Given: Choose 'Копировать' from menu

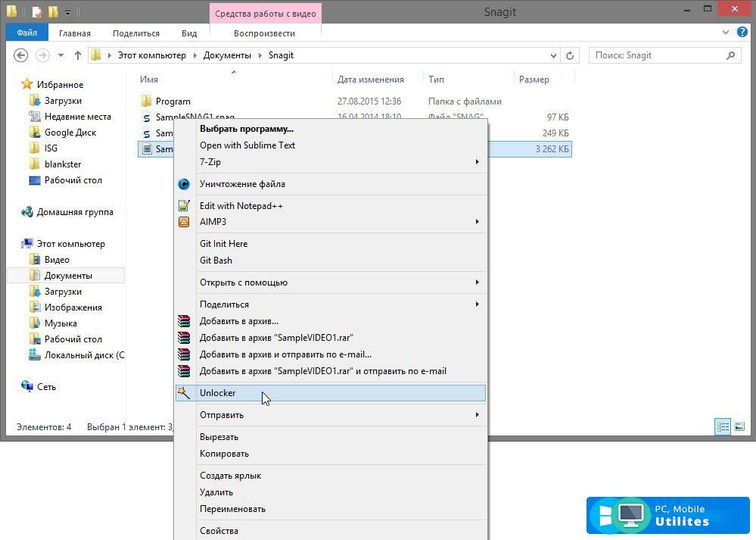Looking at the screenshot, I should coord(331,454).
